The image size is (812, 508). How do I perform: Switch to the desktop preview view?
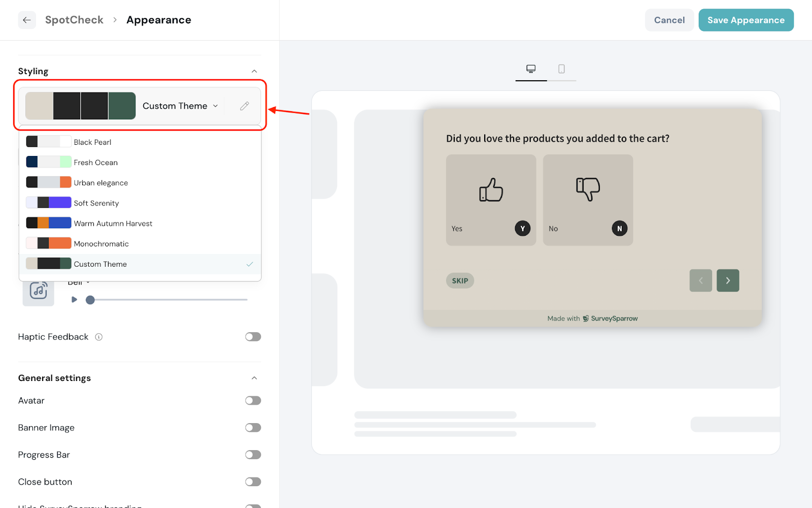click(531, 69)
